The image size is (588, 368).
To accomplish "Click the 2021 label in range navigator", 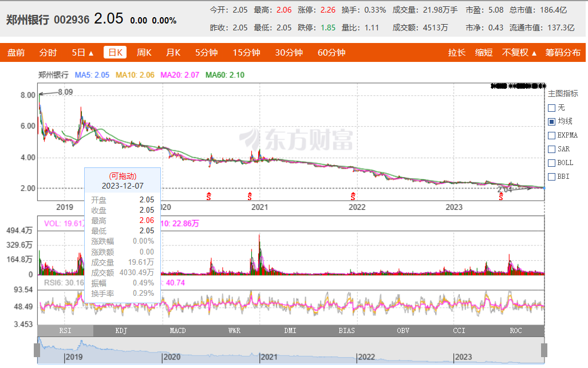I will (269, 357).
